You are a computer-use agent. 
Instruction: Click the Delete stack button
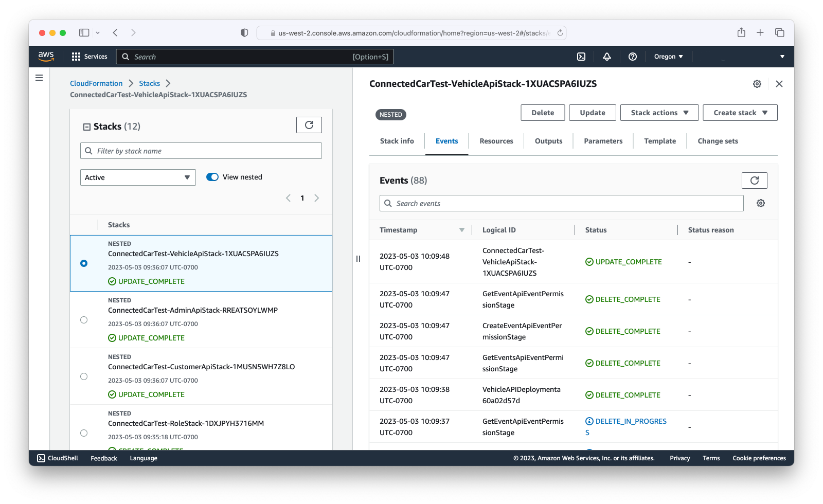543,113
